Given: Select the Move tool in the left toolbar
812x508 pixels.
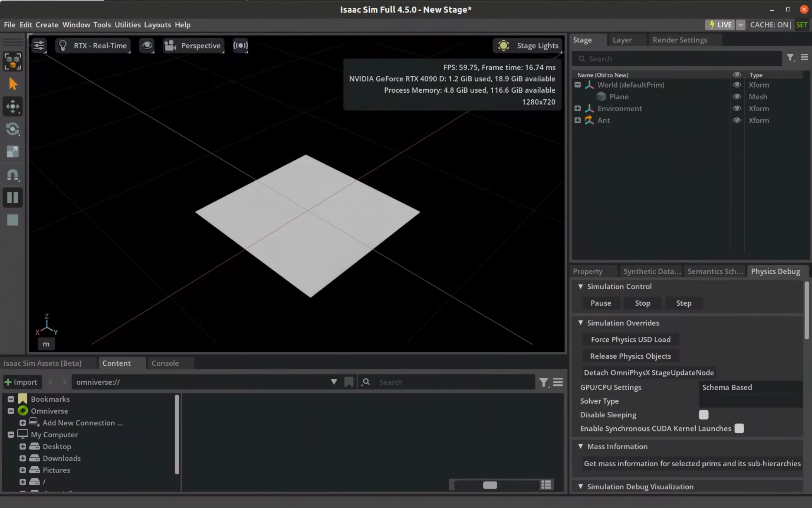Looking at the screenshot, I should (12, 106).
